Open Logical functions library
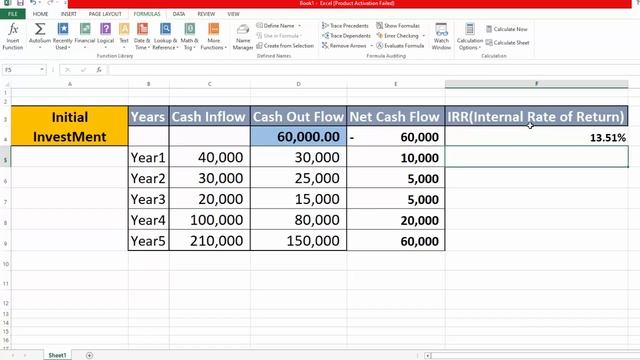Screen dimensions: 640x360 [x=105, y=36]
